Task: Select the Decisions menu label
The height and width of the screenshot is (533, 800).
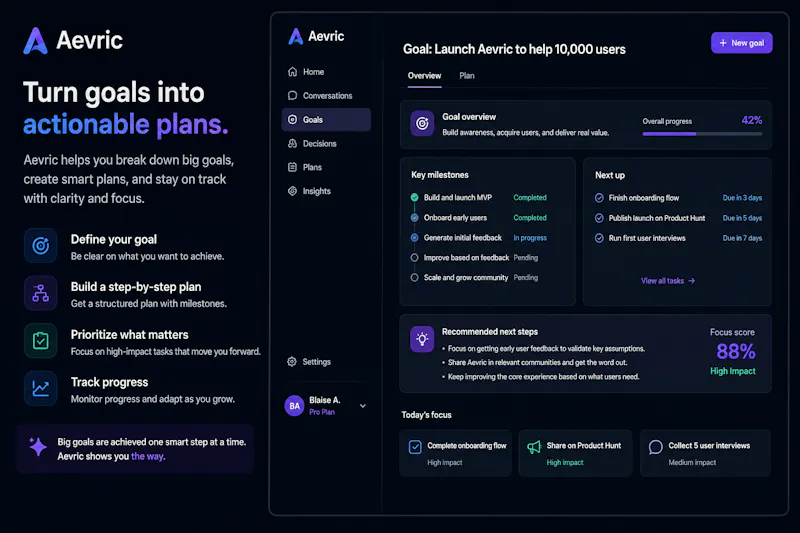Action: (x=320, y=144)
